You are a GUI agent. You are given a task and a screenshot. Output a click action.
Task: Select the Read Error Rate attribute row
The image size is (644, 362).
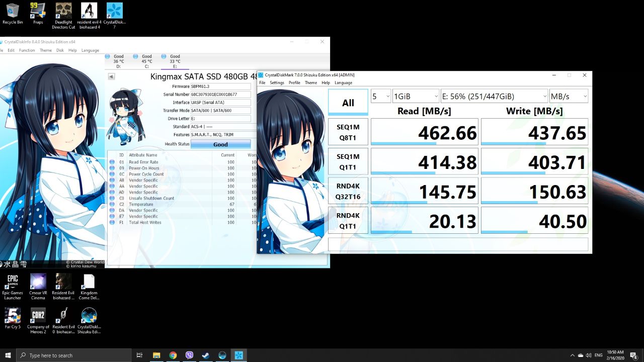183,162
